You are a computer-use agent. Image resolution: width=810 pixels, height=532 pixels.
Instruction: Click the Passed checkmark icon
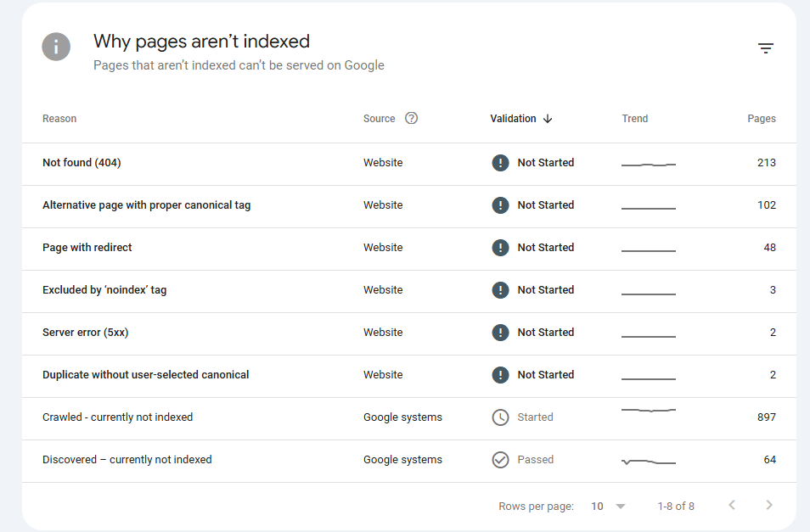(x=500, y=460)
